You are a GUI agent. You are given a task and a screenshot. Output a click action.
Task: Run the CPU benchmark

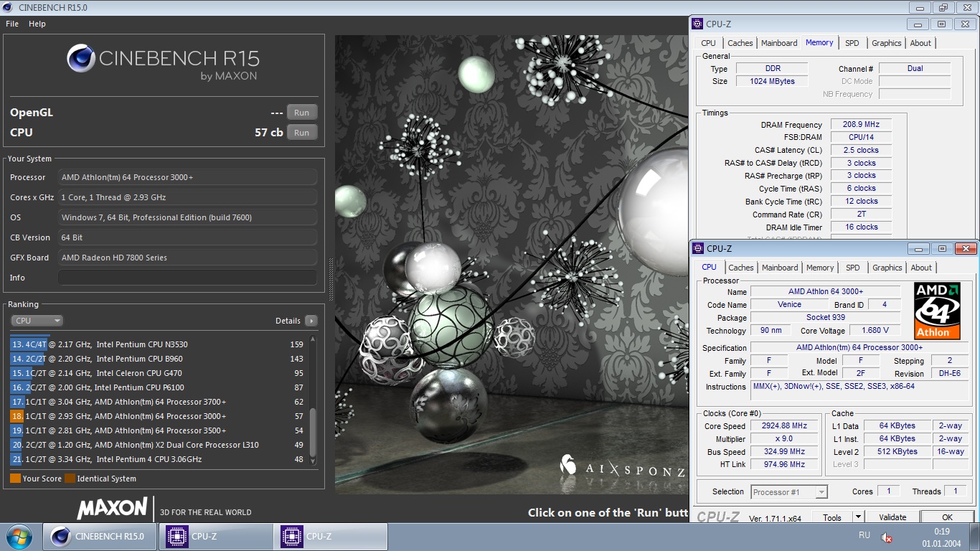(301, 133)
